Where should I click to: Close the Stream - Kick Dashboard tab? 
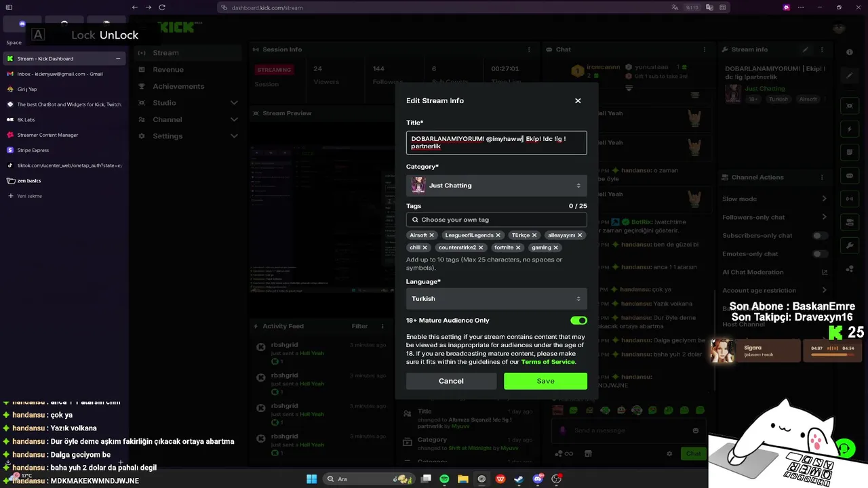(x=118, y=58)
